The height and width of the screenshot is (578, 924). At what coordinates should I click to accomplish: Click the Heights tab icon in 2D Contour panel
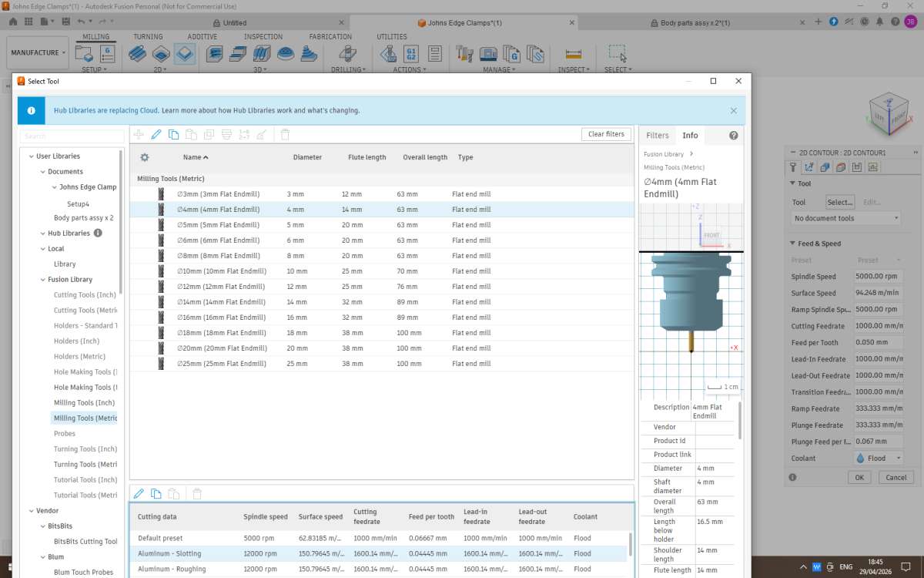tap(825, 167)
